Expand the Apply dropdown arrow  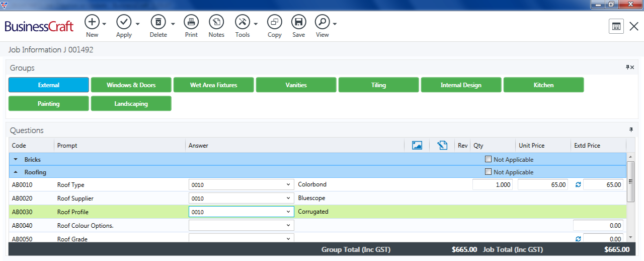coord(137,24)
